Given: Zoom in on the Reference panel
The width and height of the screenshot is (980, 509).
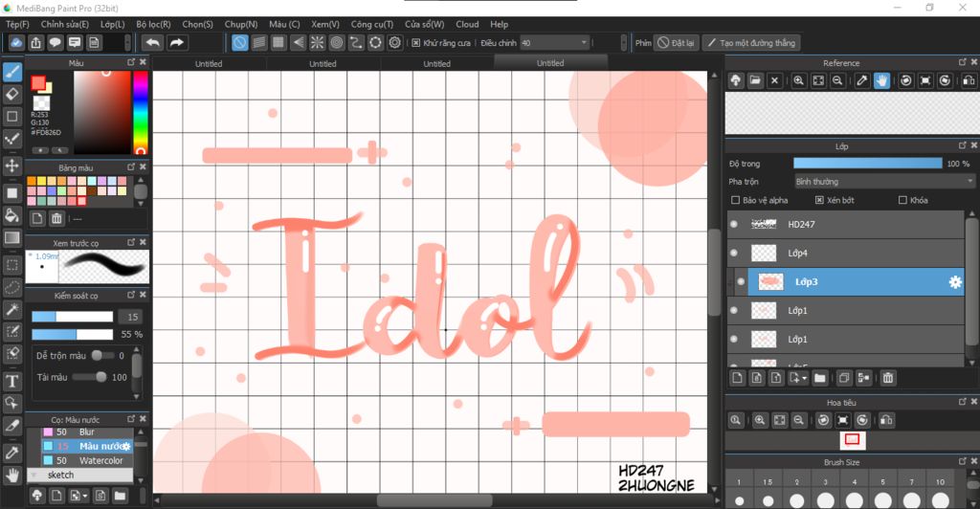Looking at the screenshot, I should [799, 80].
